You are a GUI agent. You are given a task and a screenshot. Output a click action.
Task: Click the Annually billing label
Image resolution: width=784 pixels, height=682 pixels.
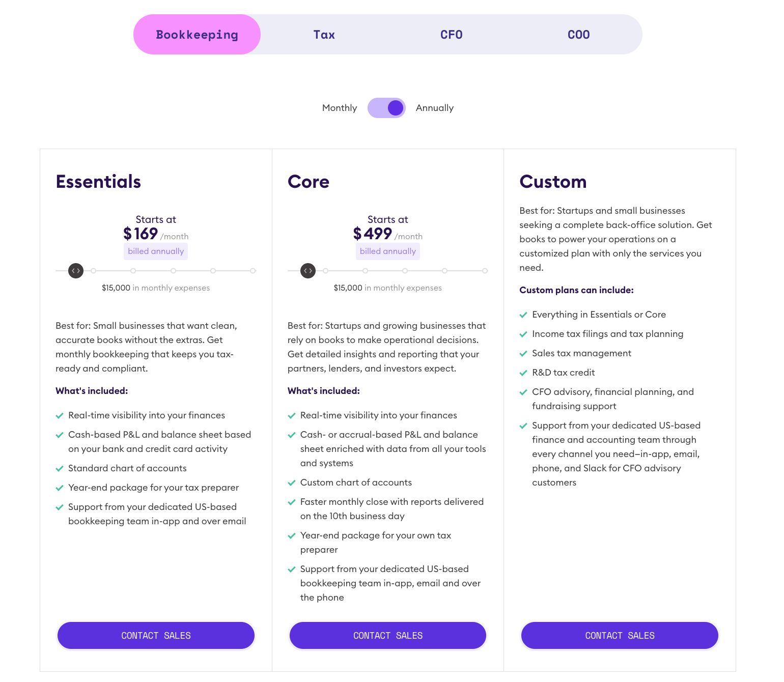tap(434, 108)
